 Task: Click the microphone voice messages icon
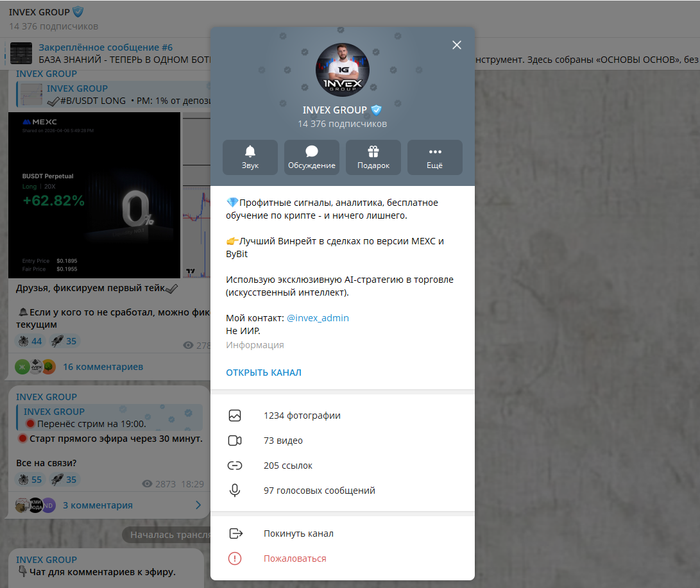tap(235, 491)
